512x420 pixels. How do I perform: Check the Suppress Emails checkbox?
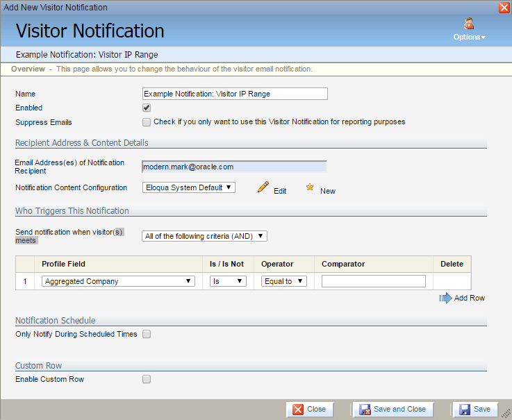[x=147, y=122]
